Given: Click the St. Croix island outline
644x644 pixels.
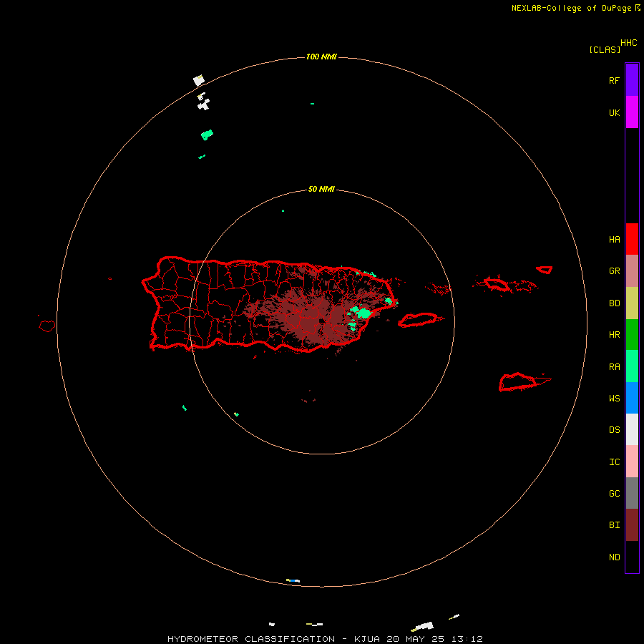Looking at the screenshot, I should tap(518, 382).
